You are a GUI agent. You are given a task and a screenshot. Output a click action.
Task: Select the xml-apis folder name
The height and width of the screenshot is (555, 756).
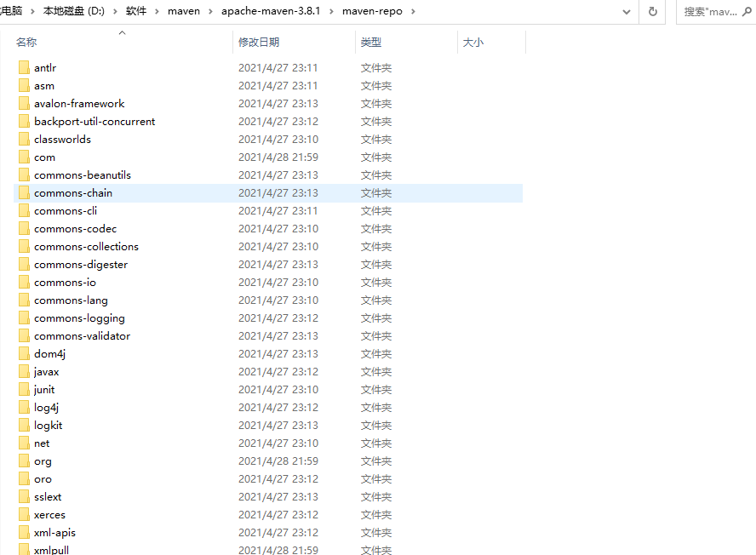(55, 532)
